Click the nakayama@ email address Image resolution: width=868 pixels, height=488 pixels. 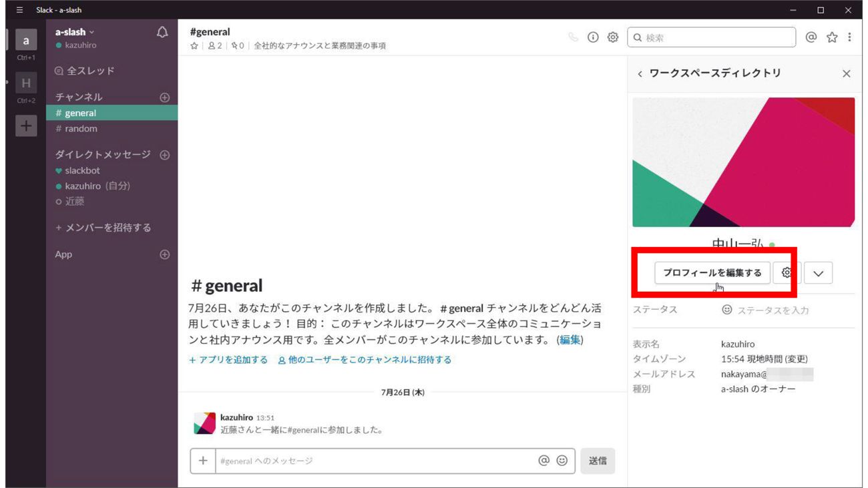(x=767, y=375)
